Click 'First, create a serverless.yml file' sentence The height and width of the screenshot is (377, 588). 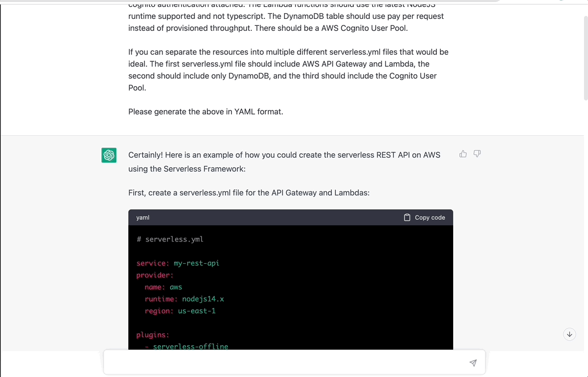coord(249,192)
